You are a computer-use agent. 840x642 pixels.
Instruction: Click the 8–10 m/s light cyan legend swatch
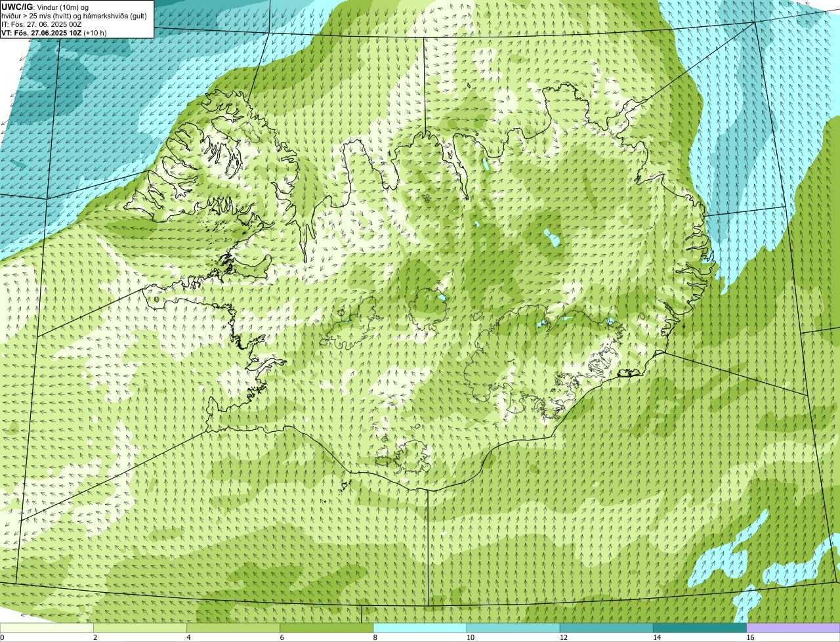pos(420,628)
